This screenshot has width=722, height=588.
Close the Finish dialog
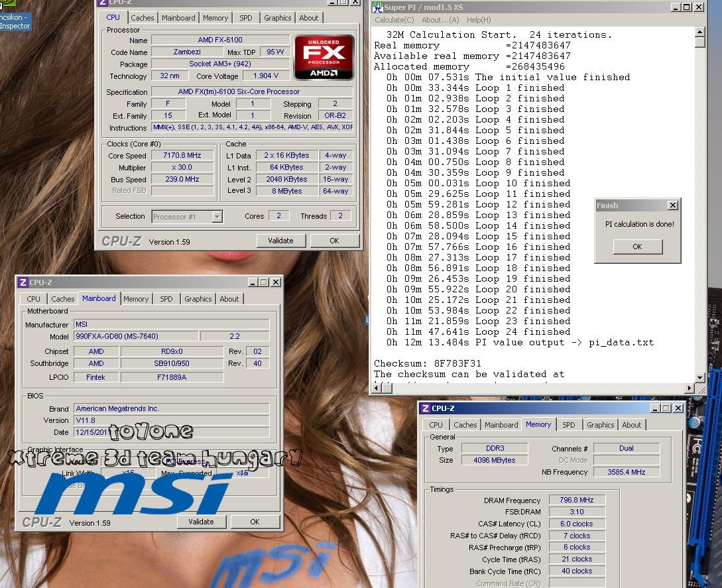(x=673, y=206)
